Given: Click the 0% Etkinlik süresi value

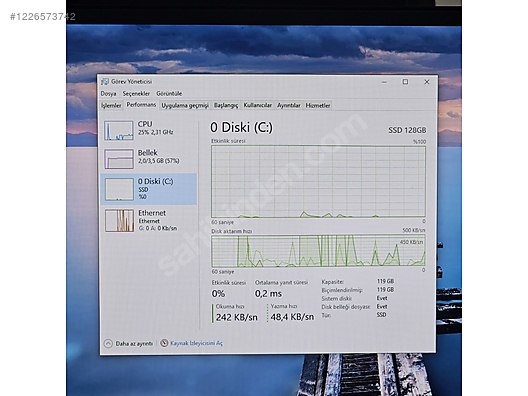Looking at the screenshot, I should pos(218,294).
